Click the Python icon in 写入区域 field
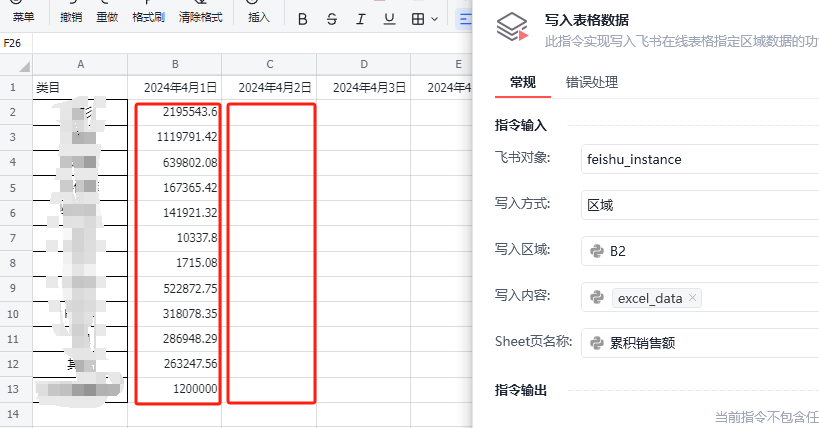The image size is (819, 428). 596,251
